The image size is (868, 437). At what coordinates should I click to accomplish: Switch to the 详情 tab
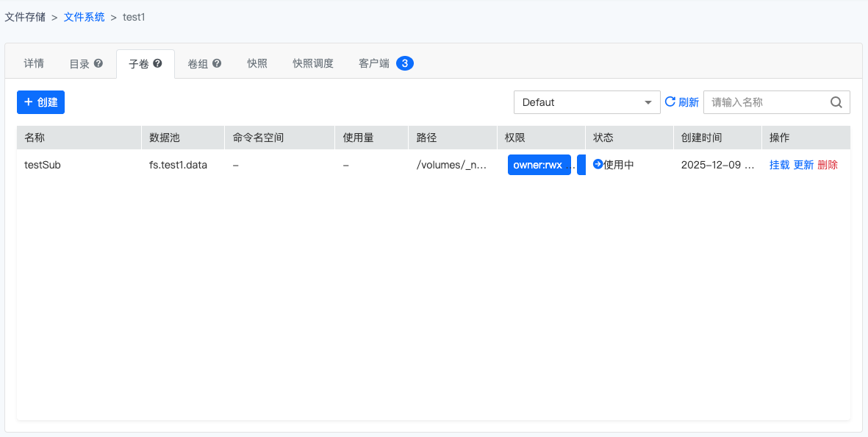[34, 63]
